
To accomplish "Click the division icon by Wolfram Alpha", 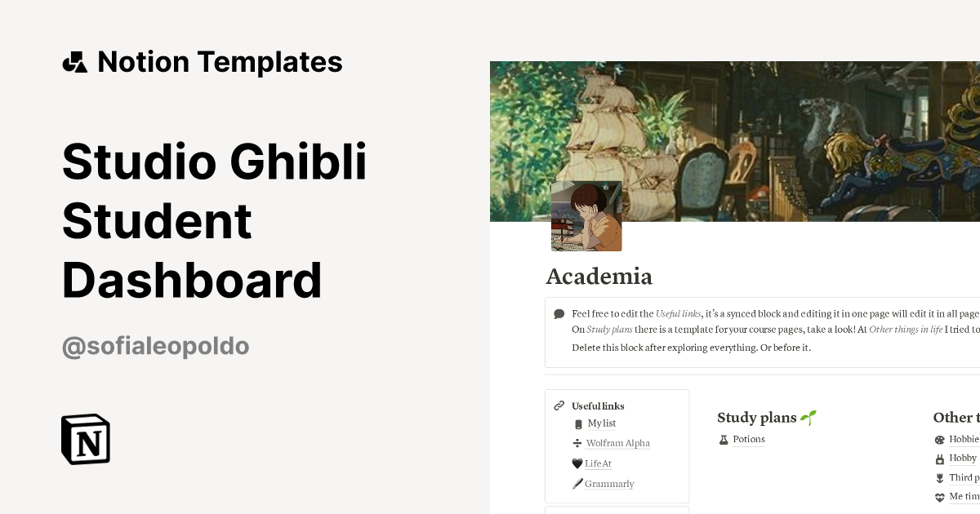I will (x=578, y=443).
